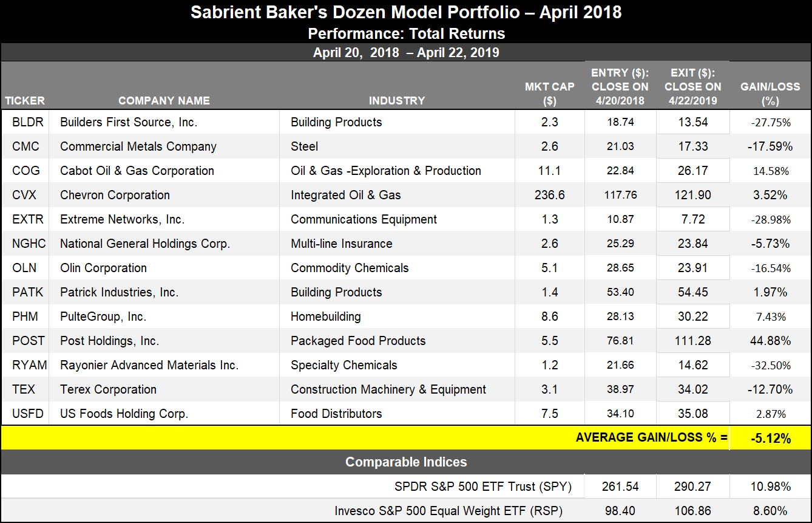Select the POST ticker cell
Image resolution: width=812 pixels, height=523 pixels.
pyautogui.click(x=29, y=341)
